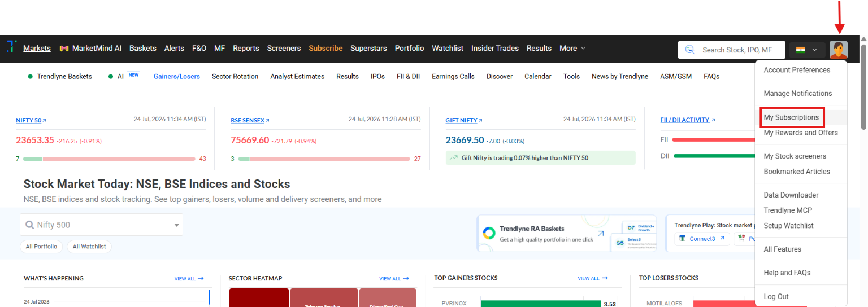The image size is (868, 307).
Task: Click the MarketMind AI butterfly icon
Action: click(x=64, y=49)
